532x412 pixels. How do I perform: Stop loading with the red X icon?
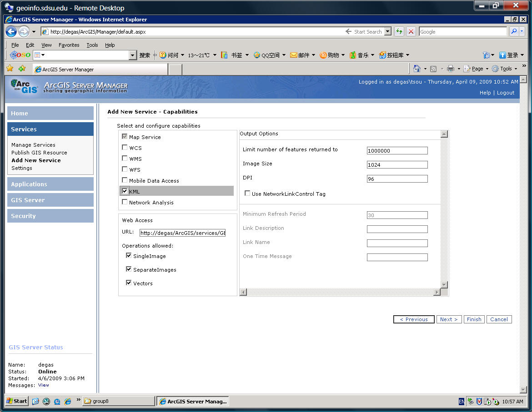tap(411, 31)
